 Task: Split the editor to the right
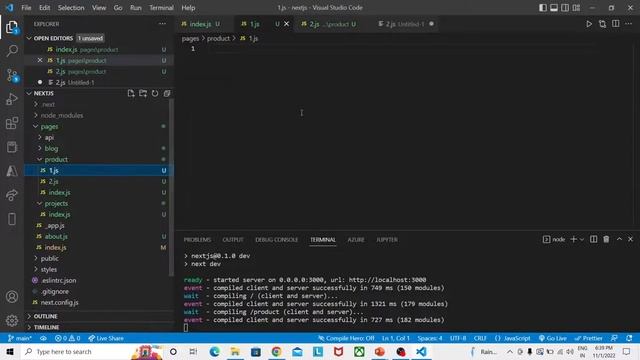[x=616, y=24]
